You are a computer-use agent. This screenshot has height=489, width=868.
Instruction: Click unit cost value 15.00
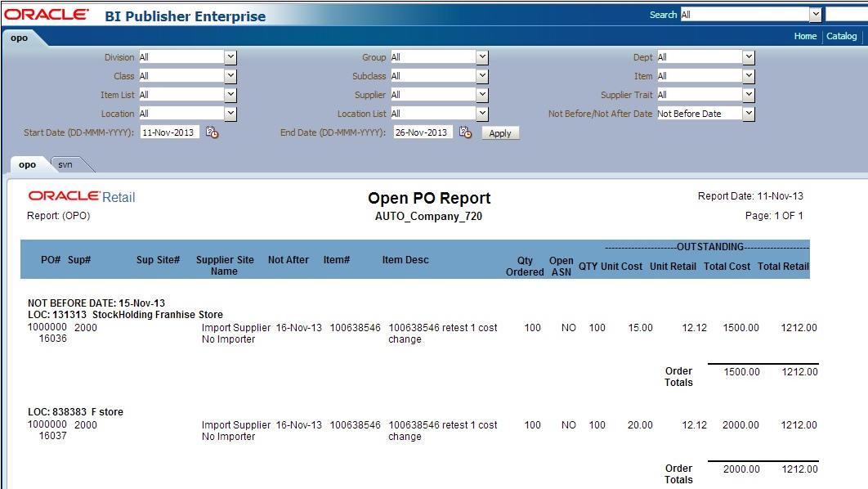640,328
